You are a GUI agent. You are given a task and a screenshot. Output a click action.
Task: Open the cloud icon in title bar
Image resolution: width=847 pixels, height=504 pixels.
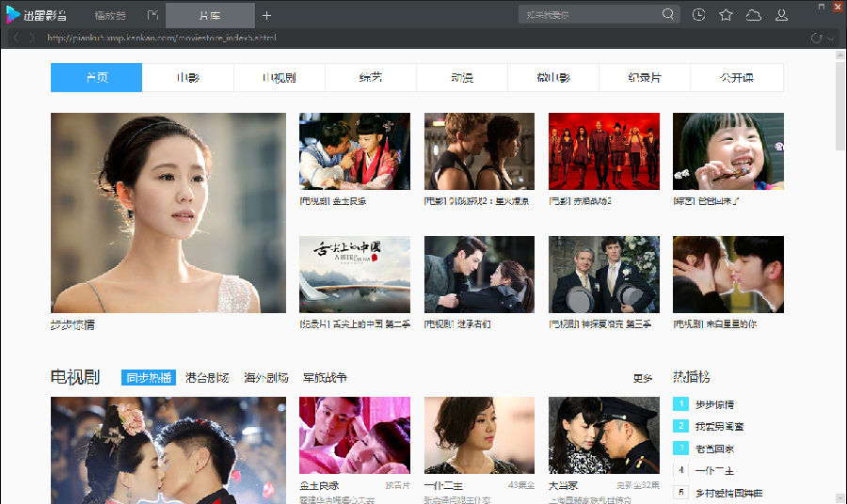753,15
